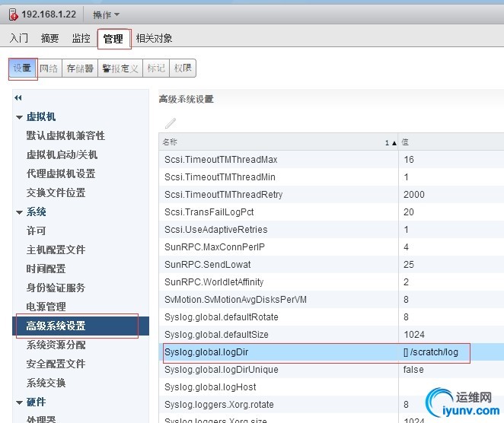
Task: Open 虚拟机启动/关机 settings
Action: pyautogui.click(x=62, y=154)
